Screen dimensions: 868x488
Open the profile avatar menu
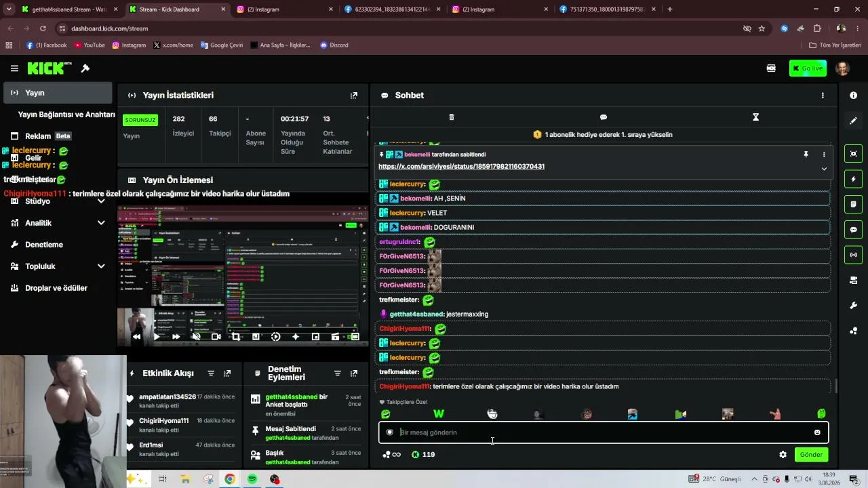[x=843, y=68]
